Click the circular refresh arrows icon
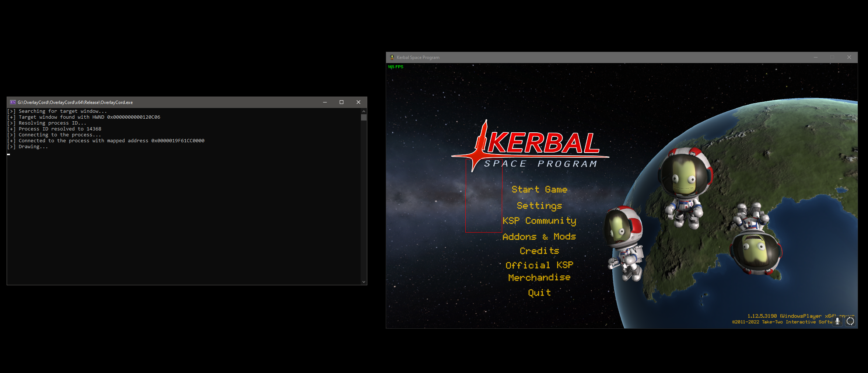 point(850,321)
